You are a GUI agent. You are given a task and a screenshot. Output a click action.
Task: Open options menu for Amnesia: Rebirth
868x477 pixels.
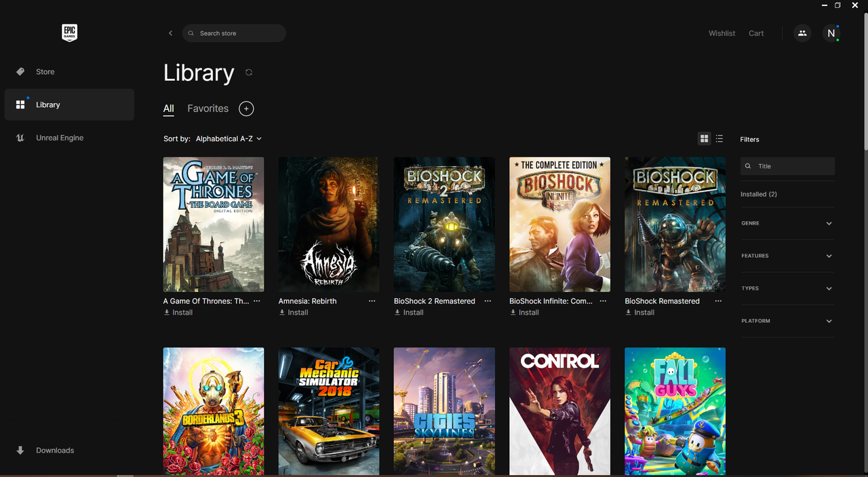point(372,301)
